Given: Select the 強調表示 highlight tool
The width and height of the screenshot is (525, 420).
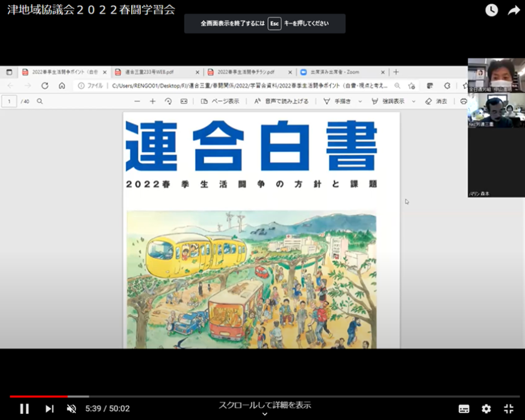Looking at the screenshot, I should click(x=388, y=101).
